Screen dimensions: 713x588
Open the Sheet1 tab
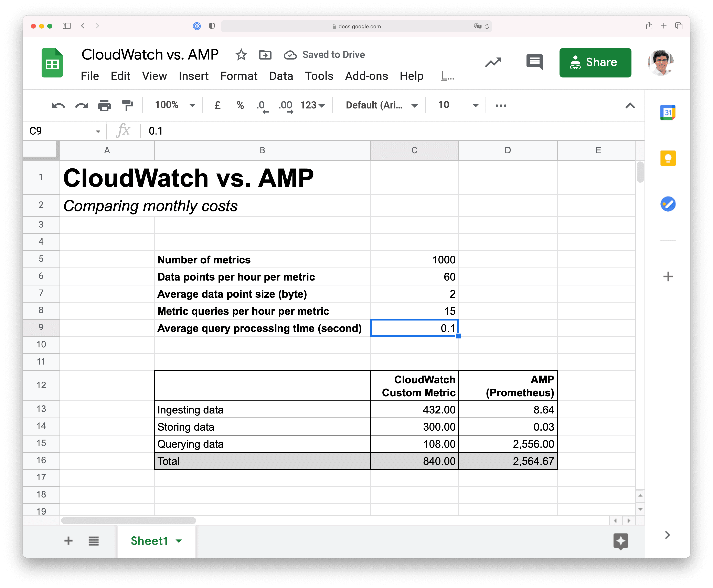pos(149,541)
